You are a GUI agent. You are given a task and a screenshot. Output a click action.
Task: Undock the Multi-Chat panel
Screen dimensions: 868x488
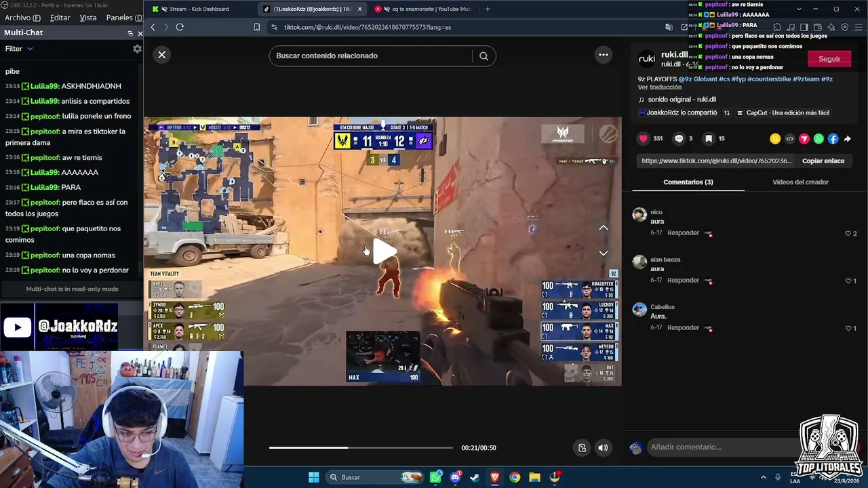[x=130, y=33]
